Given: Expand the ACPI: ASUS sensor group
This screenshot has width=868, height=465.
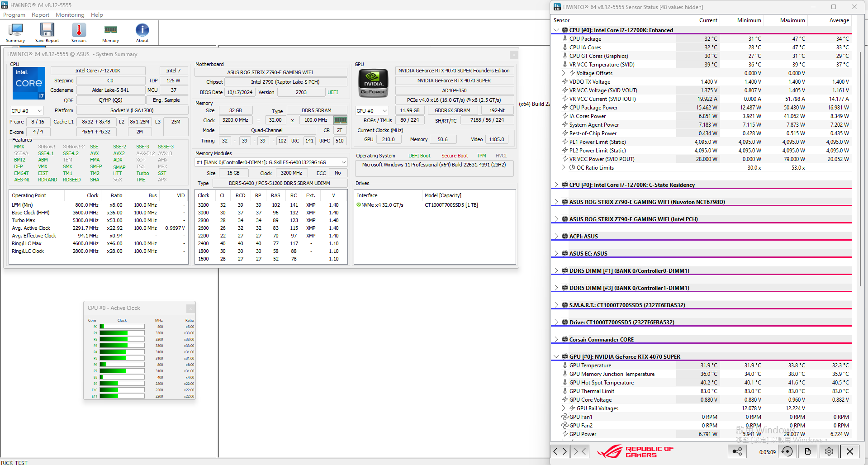Looking at the screenshot, I should click(556, 237).
